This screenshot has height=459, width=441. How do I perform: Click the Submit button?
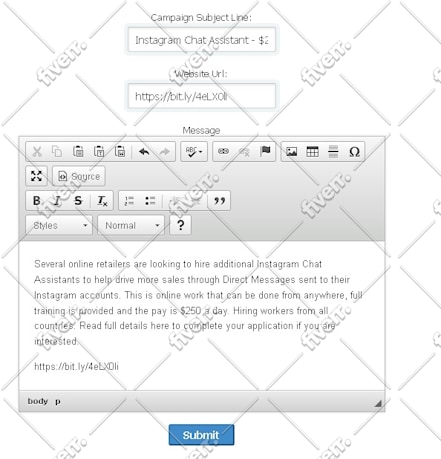[x=201, y=435]
